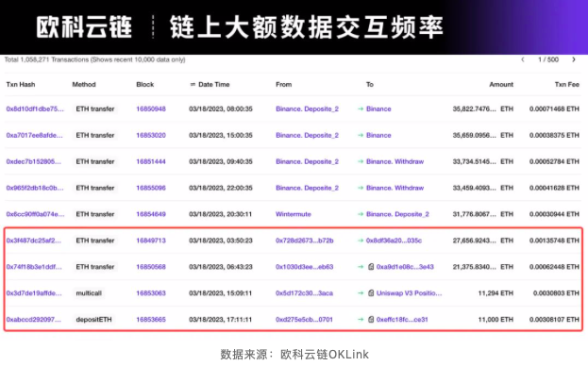This screenshot has height=366, width=588.
Task: Open block 16855096
Action: click(x=151, y=188)
